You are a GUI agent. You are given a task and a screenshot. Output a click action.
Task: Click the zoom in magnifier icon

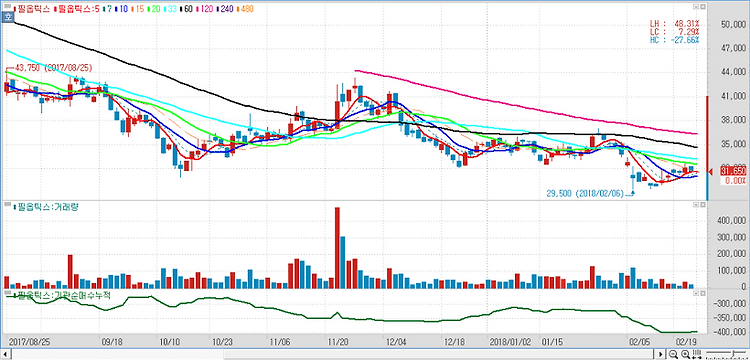pos(685,354)
